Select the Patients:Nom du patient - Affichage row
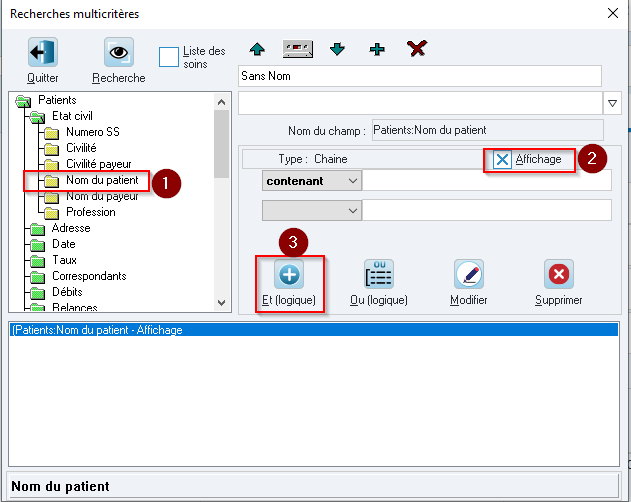Screen dimensions: 631x502 pos(314,330)
